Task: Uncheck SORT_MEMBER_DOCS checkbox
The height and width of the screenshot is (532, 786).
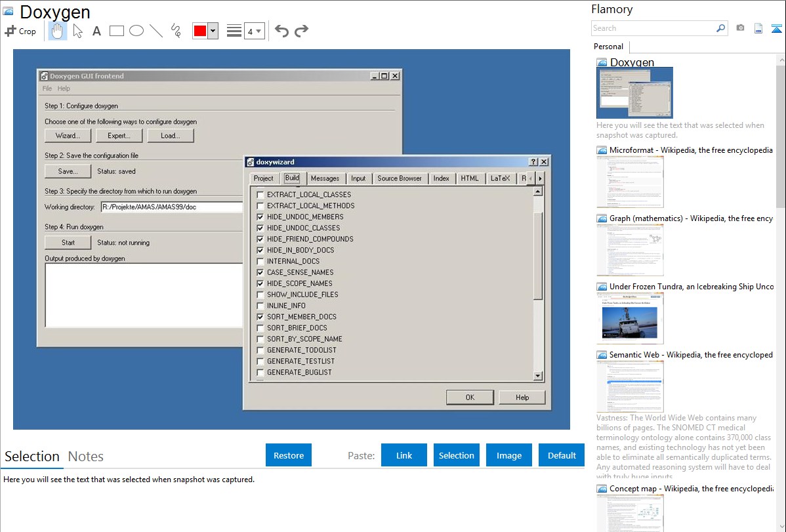Action: pyautogui.click(x=260, y=316)
